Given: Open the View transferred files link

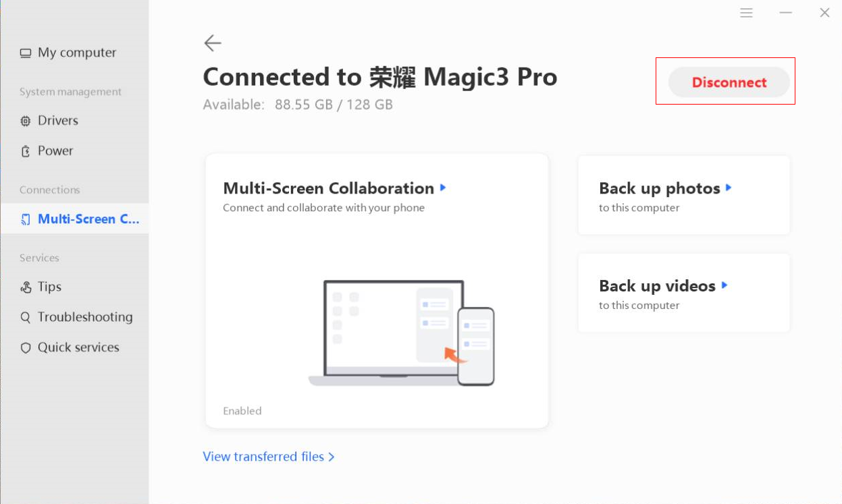Looking at the screenshot, I should pos(269,457).
